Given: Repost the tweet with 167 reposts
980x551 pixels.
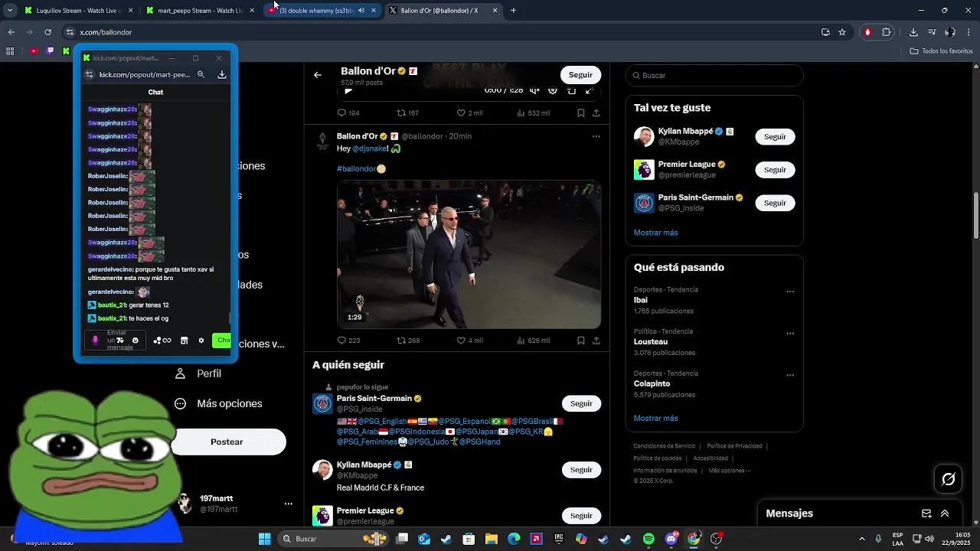Looking at the screenshot, I should coord(408,113).
